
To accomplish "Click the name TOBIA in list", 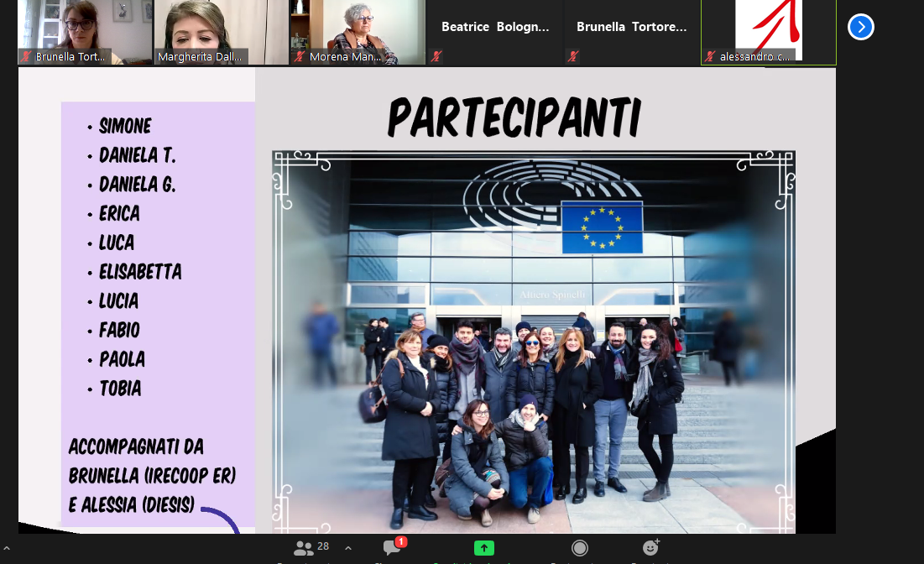I will 120,389.
